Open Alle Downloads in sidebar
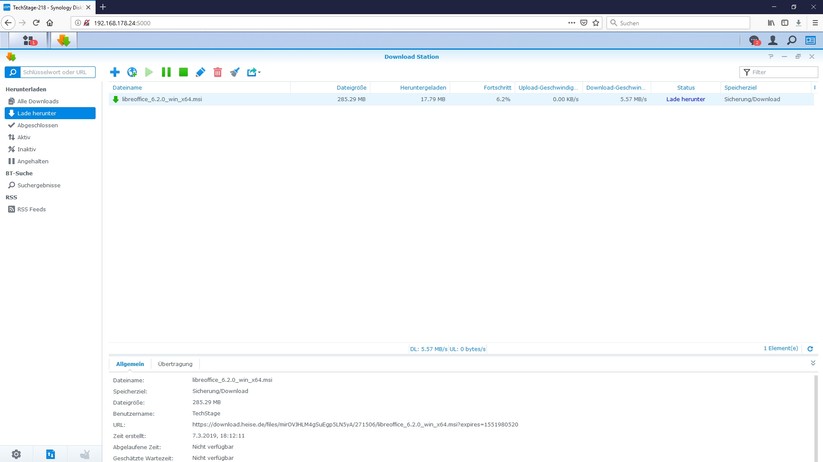This screenshot has height=462, width=823. pyautogui.click(x=38, y=101)
